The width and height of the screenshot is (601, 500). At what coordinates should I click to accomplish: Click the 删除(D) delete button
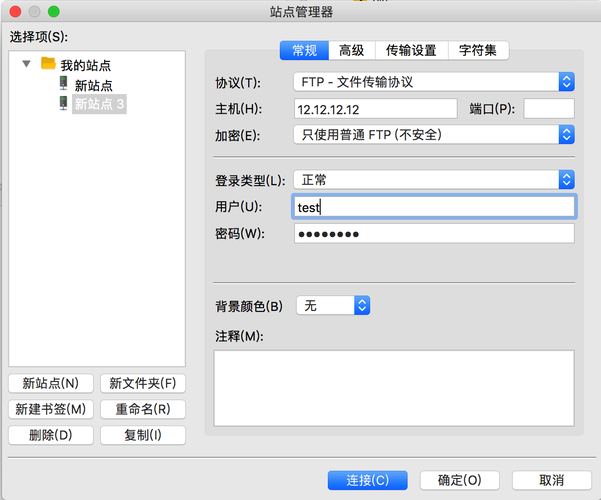point(51,435)
